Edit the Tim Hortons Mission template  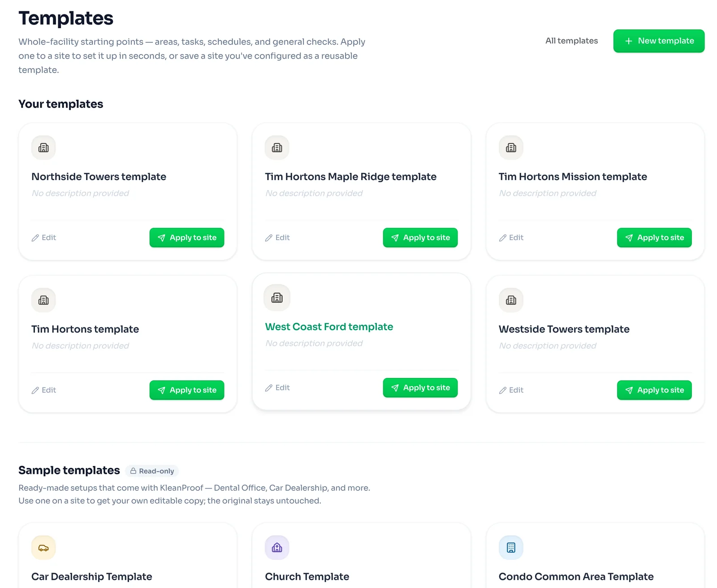tap(511, 238)
